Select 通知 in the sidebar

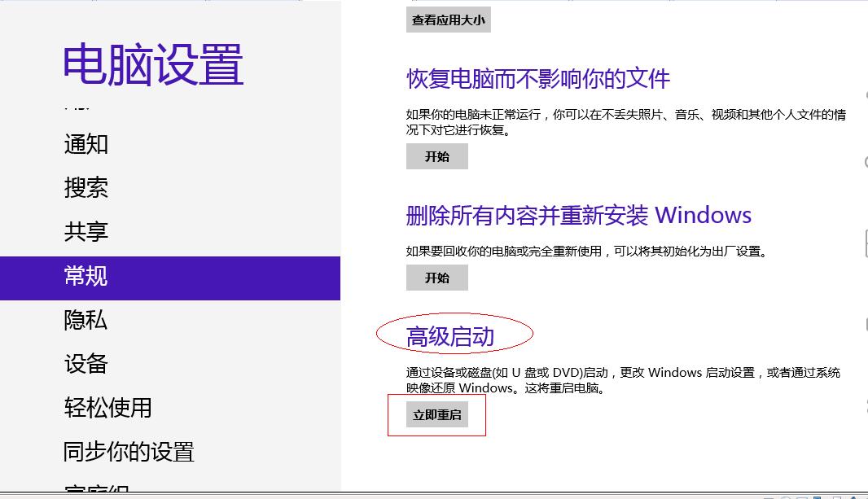(85, 144)
